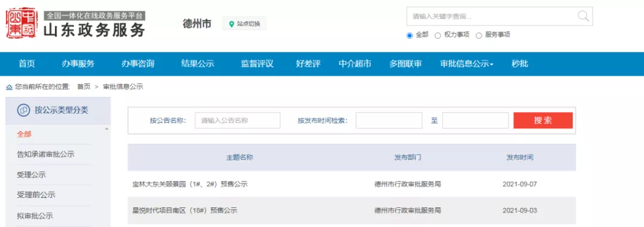The width and height of the screenshot is (644, 227).
Task: Click the circular icon beside 按公示类型分类
Action: (24, 110)
